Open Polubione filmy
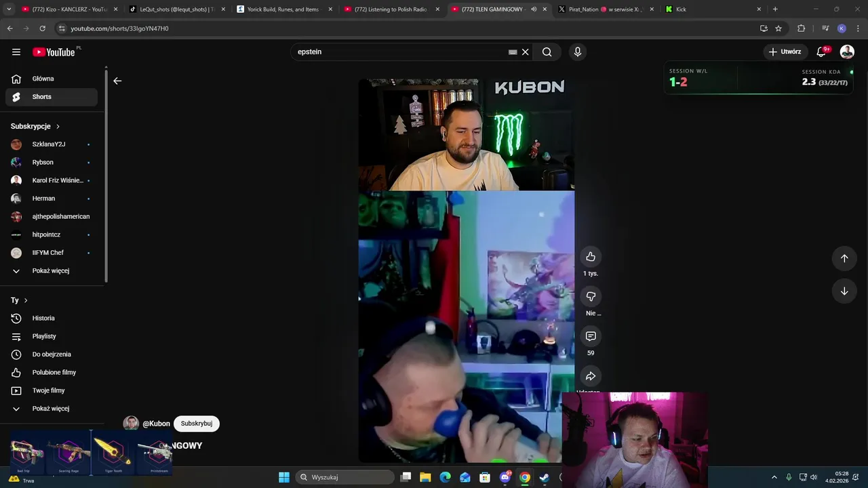The width and height of the screenshot is (868, 488). point(52,373)
